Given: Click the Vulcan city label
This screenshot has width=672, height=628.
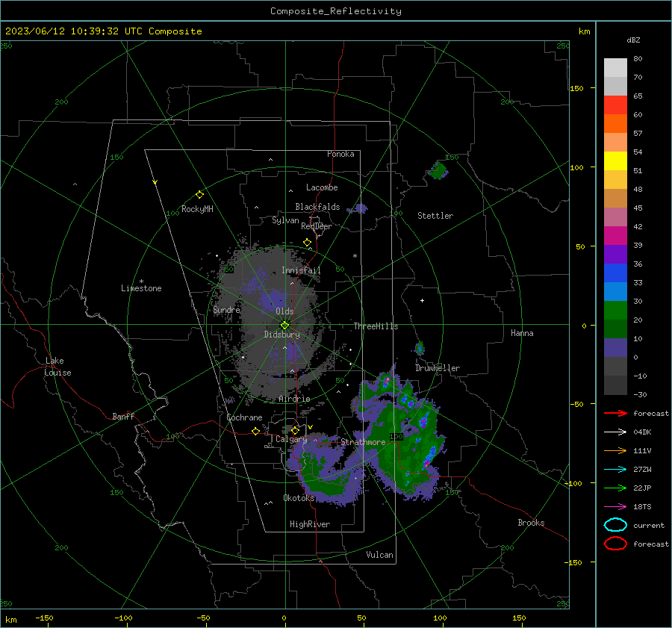Looking at the screenshot, I should [x=380, y=555].
